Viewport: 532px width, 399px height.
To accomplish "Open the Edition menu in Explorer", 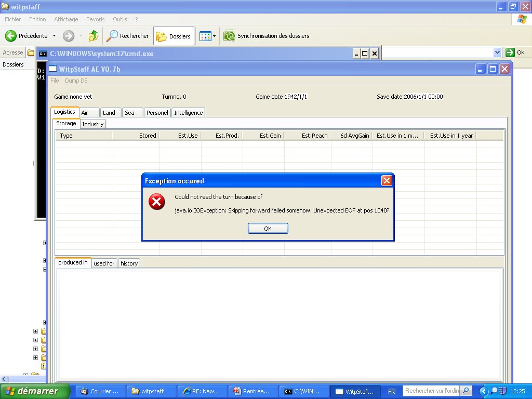I will (37, 19).
